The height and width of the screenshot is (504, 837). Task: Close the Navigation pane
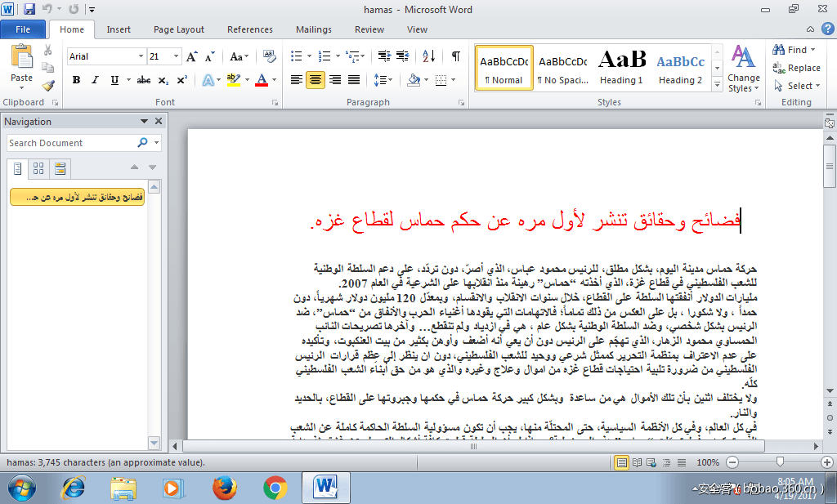[159, 121]
